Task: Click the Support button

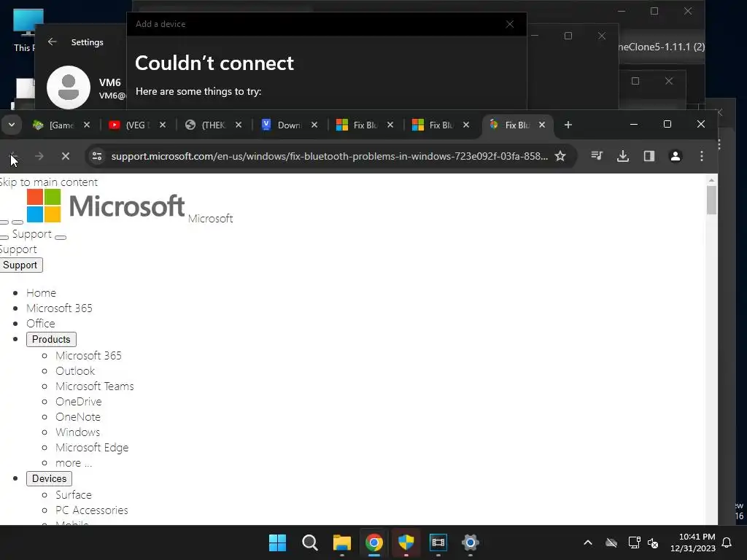Action: (x=20, y=265)
